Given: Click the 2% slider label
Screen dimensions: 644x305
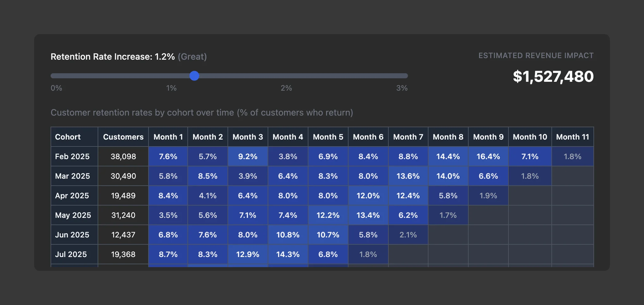Looking at the screenshot, I should click(286, 88).
